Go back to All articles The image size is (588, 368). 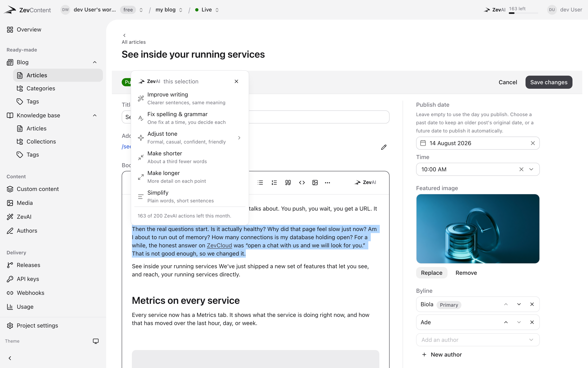pos(134,39)
